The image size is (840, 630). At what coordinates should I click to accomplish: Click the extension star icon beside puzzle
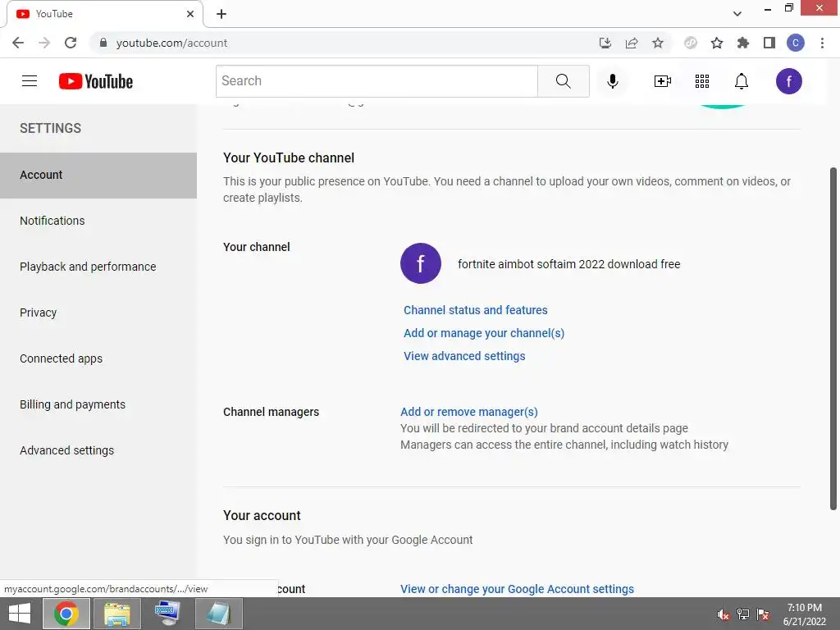(717, 43)
